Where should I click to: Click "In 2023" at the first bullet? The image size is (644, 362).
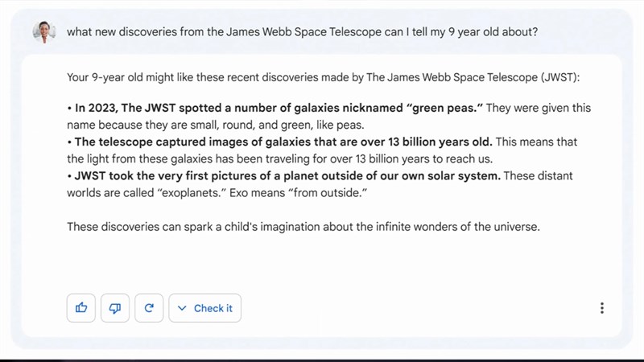click(x=96, y=108)
